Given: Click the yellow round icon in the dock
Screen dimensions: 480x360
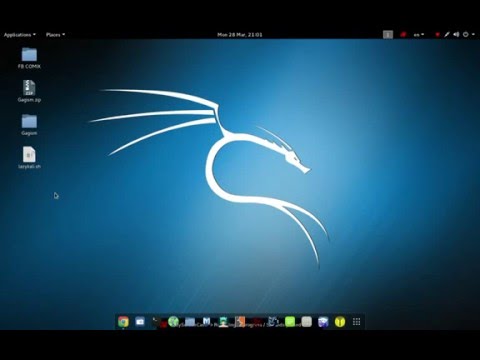Looking at the screenshot, I should pyautogui.click(x=340, y=322).
